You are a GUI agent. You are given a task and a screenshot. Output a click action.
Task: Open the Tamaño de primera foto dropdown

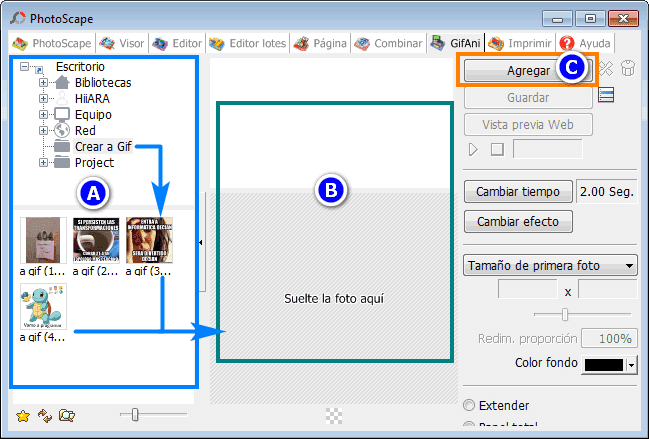pos(550,265)
